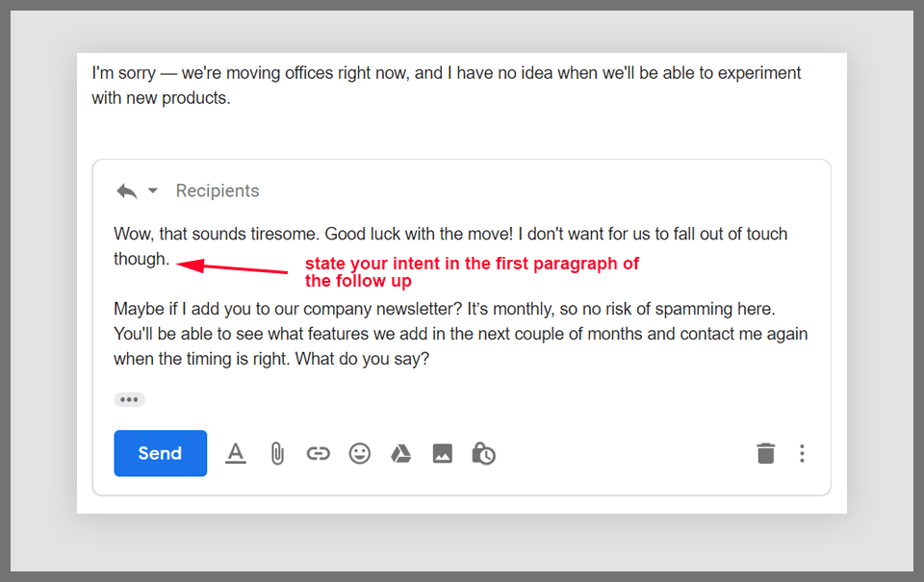Insert files using the Google Drive icon
924x582 pixels.
400,453
